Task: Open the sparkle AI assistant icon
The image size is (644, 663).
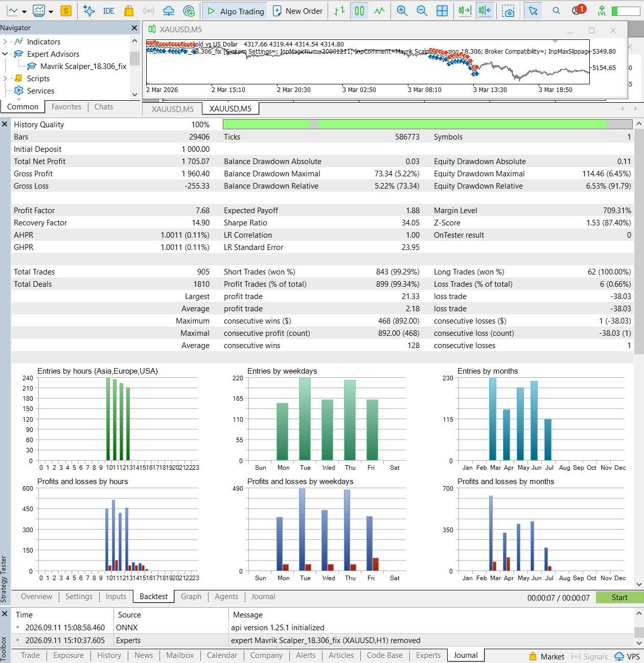Action: click(89, 11)
